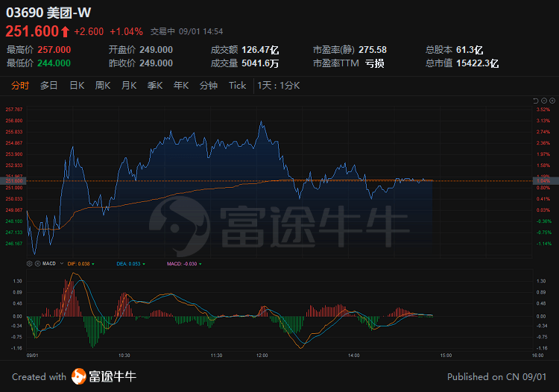This screenshot has height=392, width=559.
Task: Open the MACD -0.030 value dropdown arrow
Action: 200,264
